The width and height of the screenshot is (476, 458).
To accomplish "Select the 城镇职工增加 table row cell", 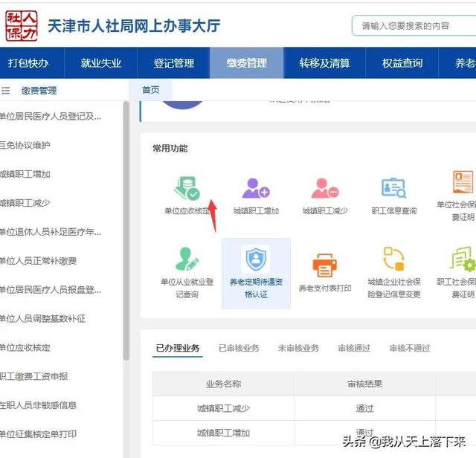I will 223,433.
